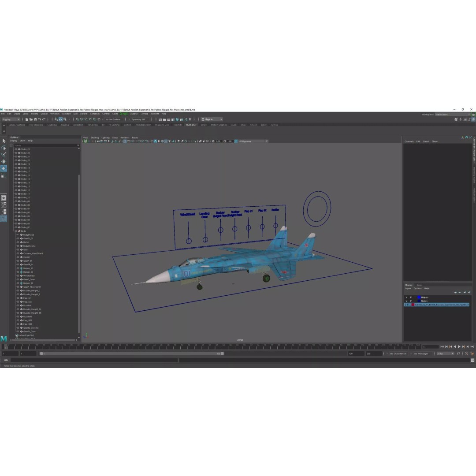Image resolution: width=476 pixels, height=476 pixels.
Task: Click dark blue swatch of Sliders layer
Action: pyautogui.click(x=419, y=301)
